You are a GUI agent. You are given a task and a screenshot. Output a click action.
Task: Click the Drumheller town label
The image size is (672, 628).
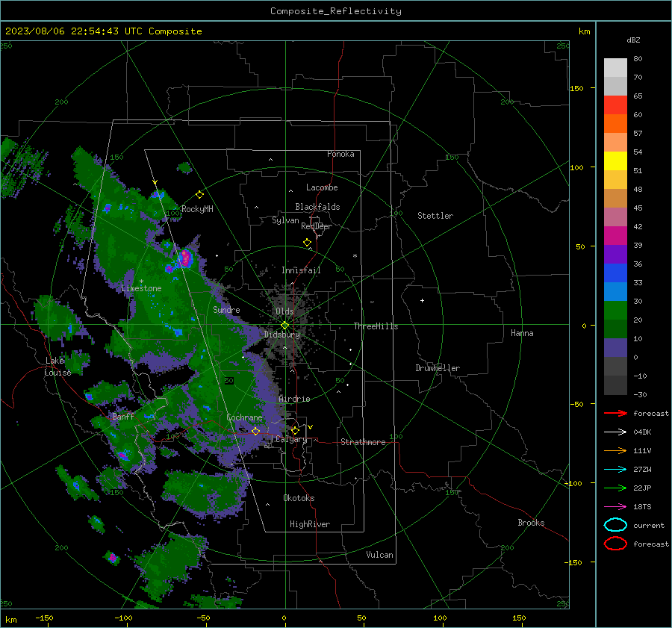coord(438,368)
